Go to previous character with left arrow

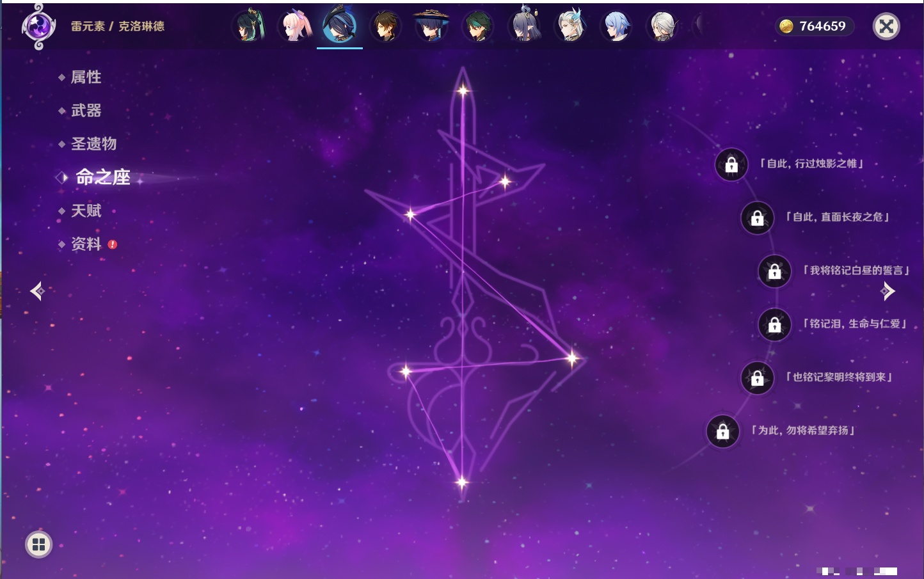point(37,291)
